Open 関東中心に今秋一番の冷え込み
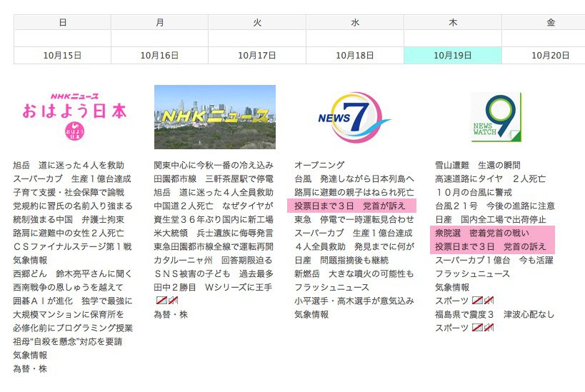 [214, 165]
